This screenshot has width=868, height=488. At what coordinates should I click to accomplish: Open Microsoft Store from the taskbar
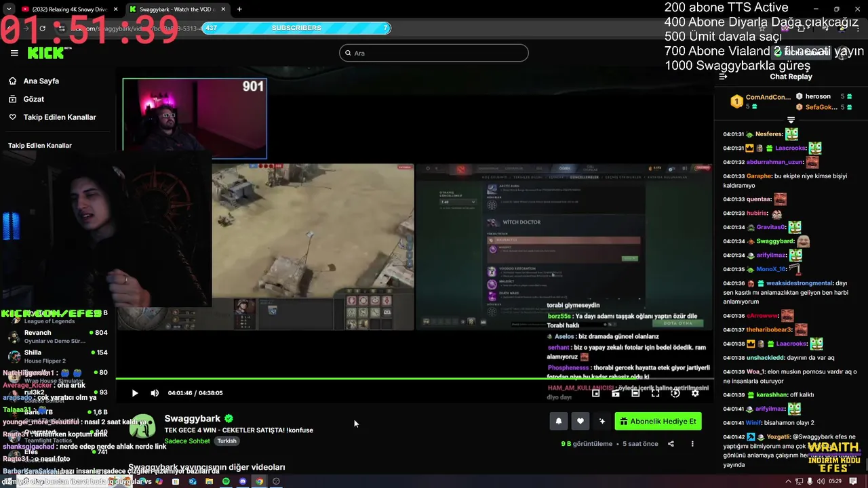176,481
